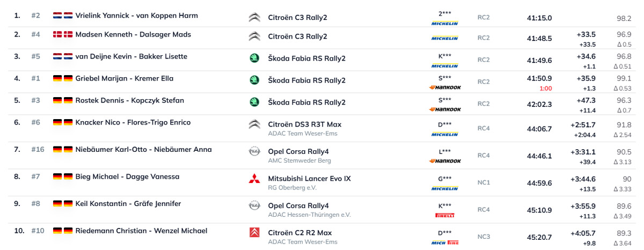Click Opel logo in Niebäumer's row
This screenshot has width=644, height=250.
[254, 152]
